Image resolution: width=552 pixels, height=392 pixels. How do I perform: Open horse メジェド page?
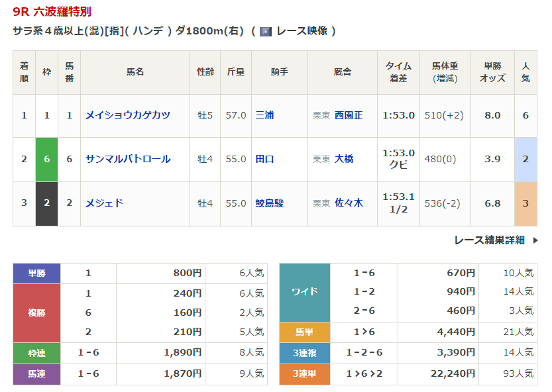coord(104,203)
